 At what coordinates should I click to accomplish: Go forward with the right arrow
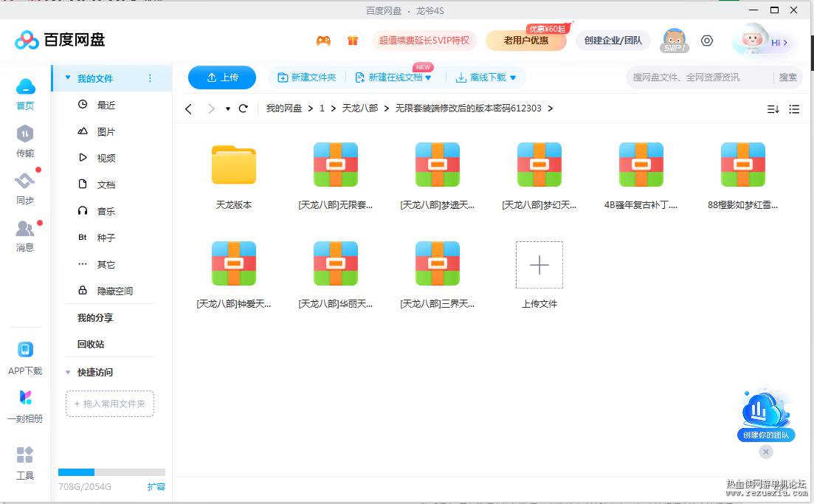coord(211,108)
